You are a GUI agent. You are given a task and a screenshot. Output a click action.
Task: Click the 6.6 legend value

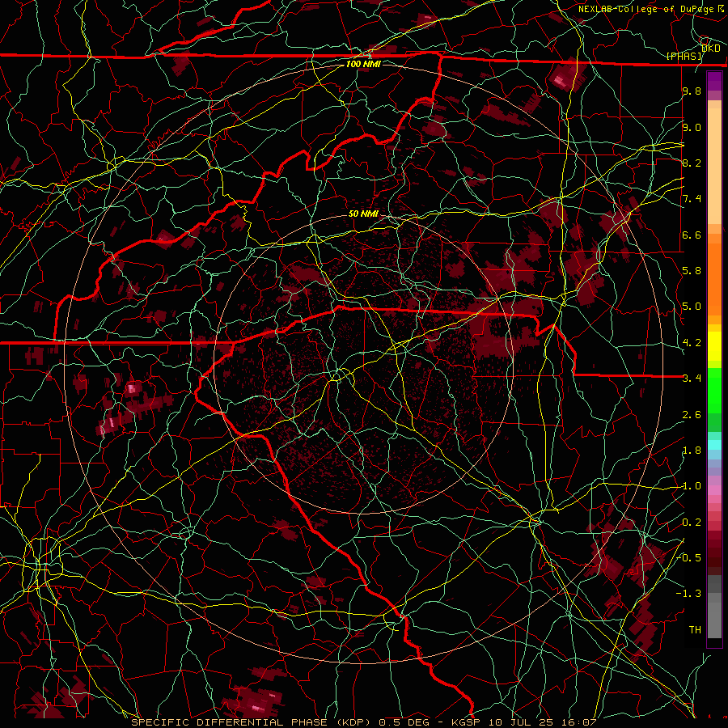tap(692, 235)
